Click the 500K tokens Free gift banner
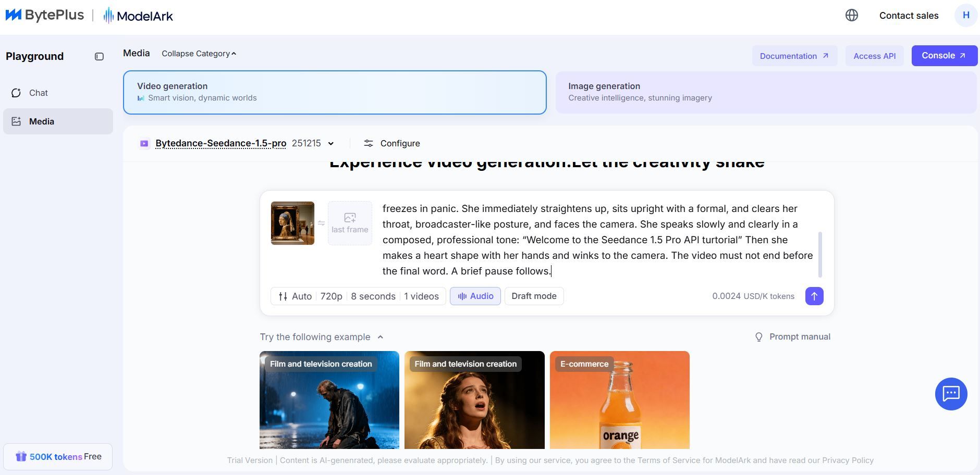The height and width of the screenshot is (475, 980). pos(58,457)
